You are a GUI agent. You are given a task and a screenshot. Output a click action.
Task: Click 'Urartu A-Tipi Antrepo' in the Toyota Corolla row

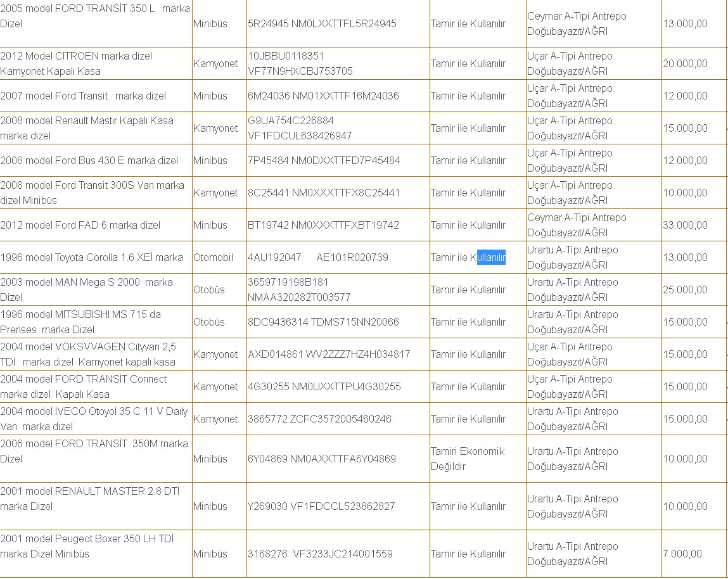tap(573, 250)
